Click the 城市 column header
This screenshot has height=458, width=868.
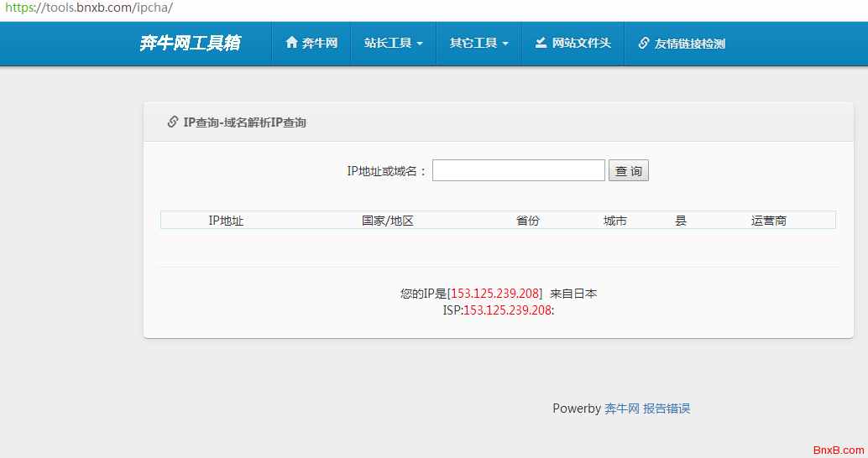pyautogui.click(x=615, y=221)
